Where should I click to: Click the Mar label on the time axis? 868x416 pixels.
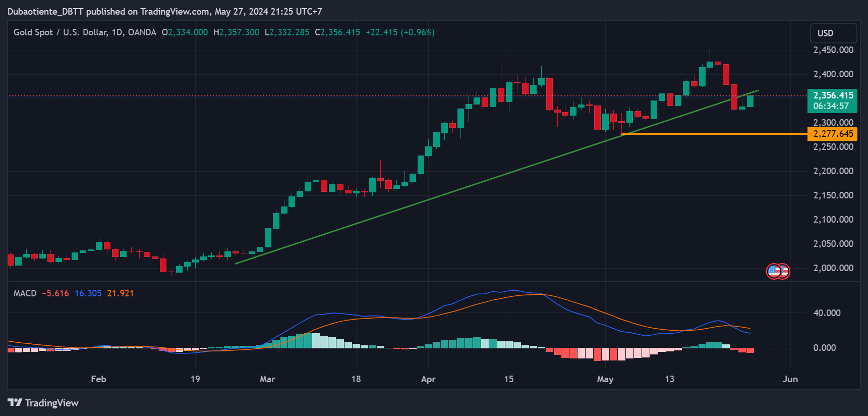[267, 379]
